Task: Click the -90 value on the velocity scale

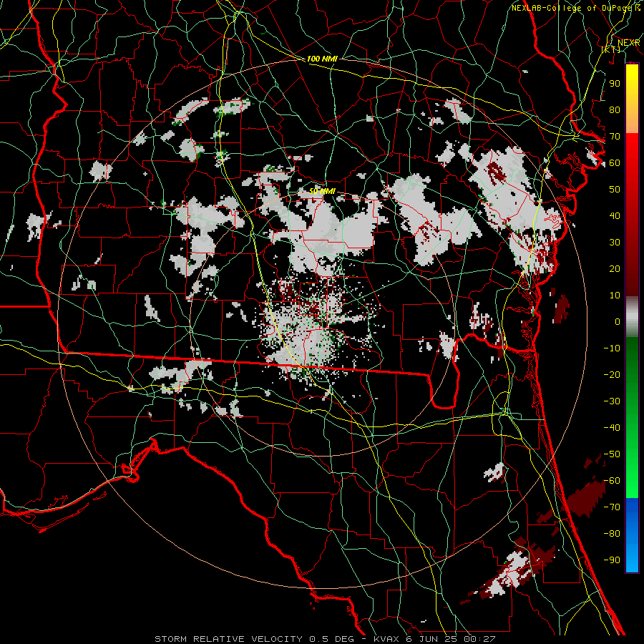Action: pyautogui.click(x=612, y=560)
